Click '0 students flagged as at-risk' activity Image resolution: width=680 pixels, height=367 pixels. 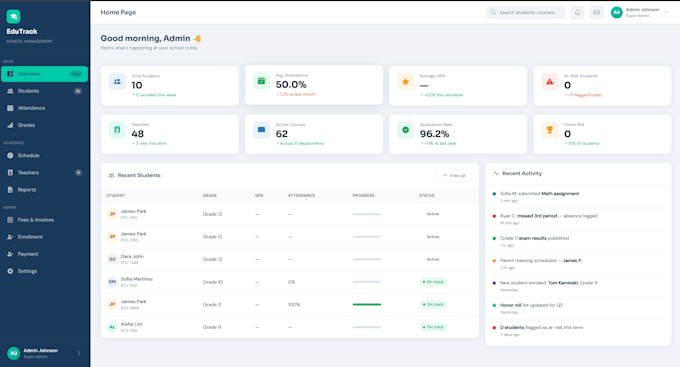click(578, 331)
